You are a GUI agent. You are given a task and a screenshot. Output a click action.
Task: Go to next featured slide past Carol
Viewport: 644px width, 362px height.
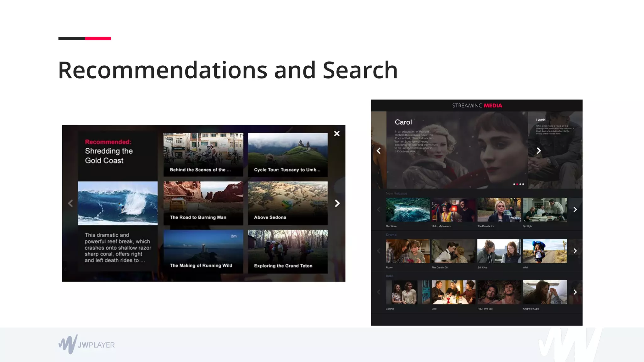539,151
